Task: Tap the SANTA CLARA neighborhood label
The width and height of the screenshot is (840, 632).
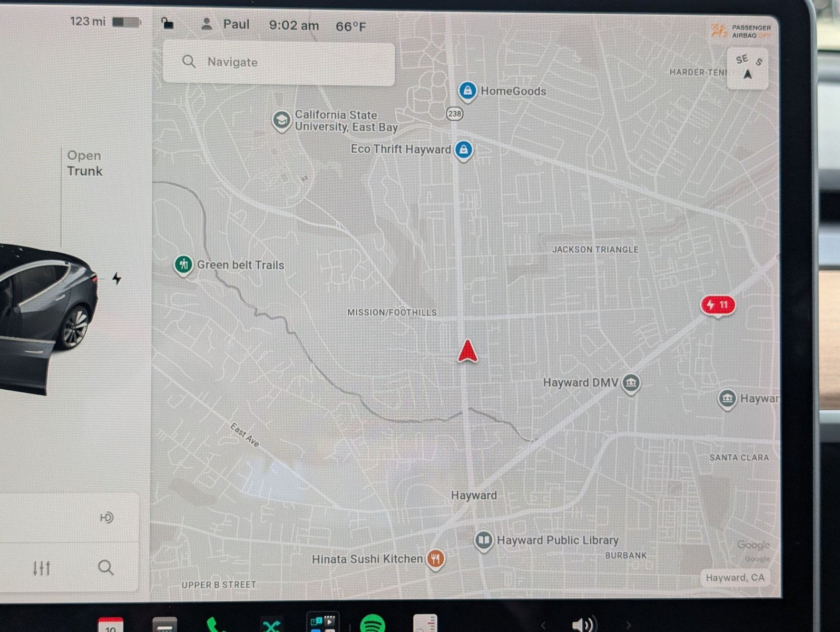Action: 739,458
